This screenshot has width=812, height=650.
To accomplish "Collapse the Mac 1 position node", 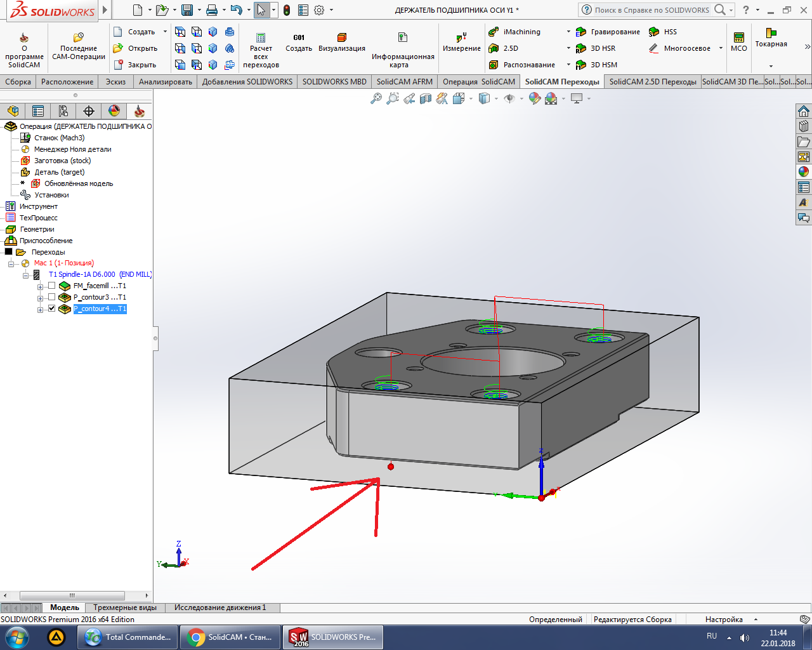I will pos(11,263).
